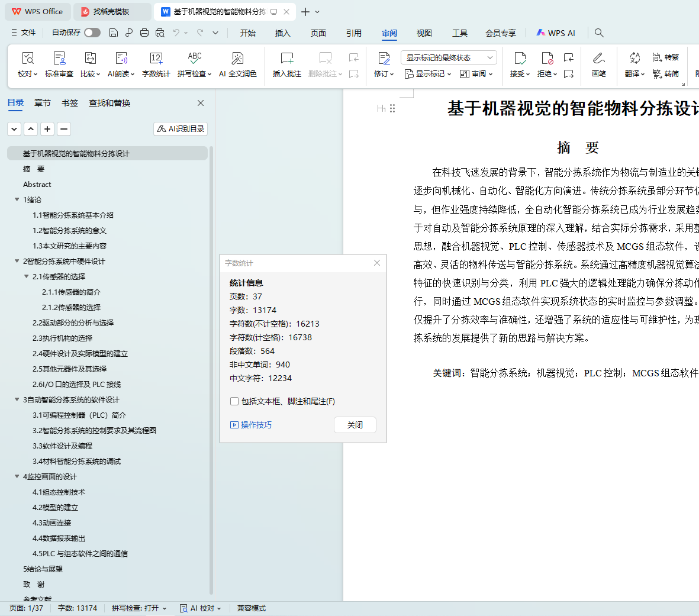
Task: Click the AI识别目录 button
Action: pyautogui.click(x=181, y=128)
